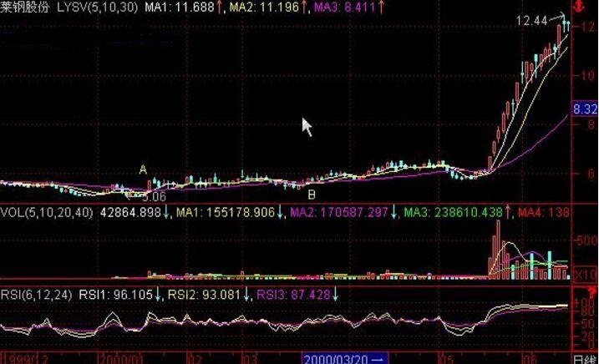Switch the 日线 period tab
This screenshot has width=599, height=364.
582,357
